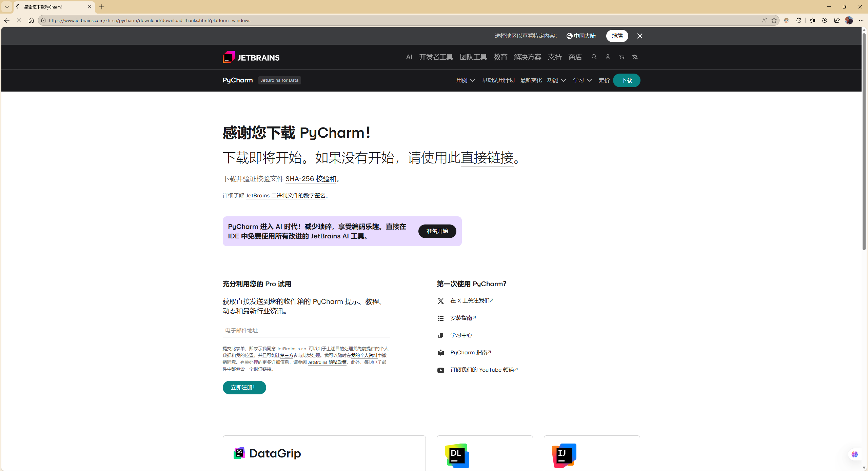Click the 电子邮件地址 input field
This screenshot has height=471, width=868.
click(306, 331)
